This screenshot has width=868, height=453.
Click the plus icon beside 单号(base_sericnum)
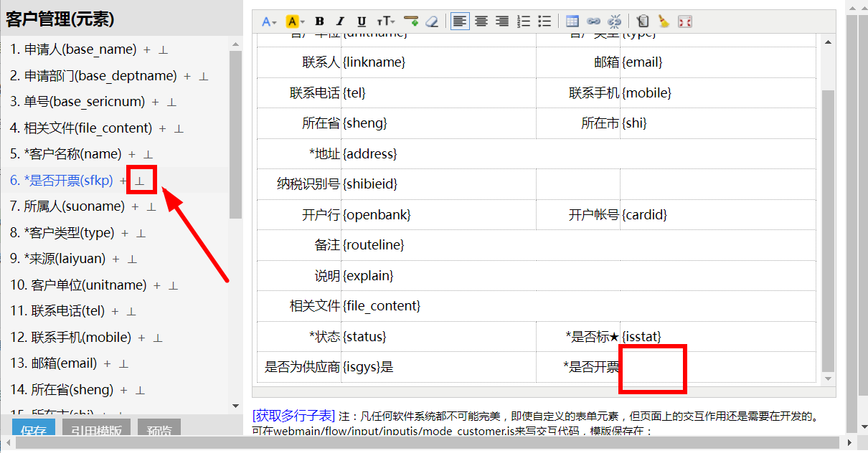pos(156,102)
